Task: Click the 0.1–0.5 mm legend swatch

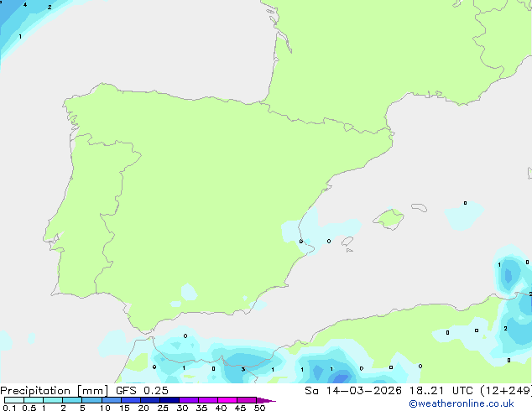Action: 14,400
